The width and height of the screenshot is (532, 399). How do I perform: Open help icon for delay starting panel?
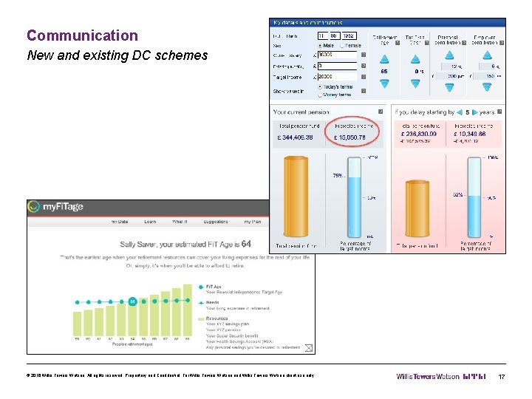[x=499, y=112]
